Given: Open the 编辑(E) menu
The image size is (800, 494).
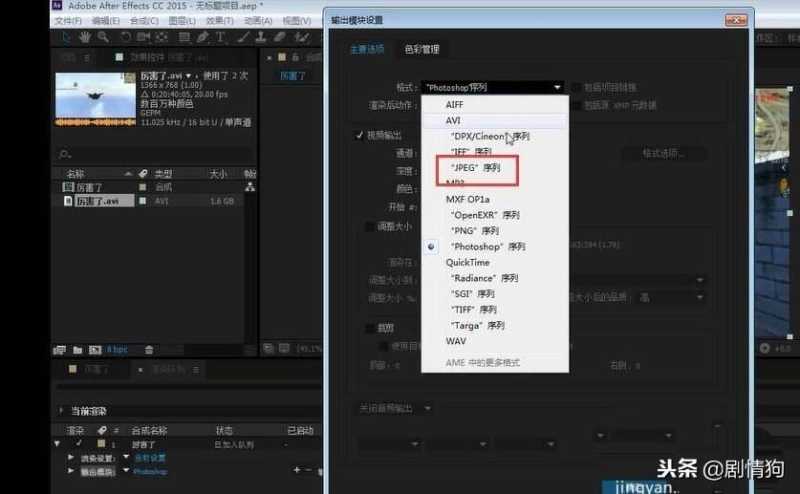Looking at the screenshot, I should tap(106, 20).
